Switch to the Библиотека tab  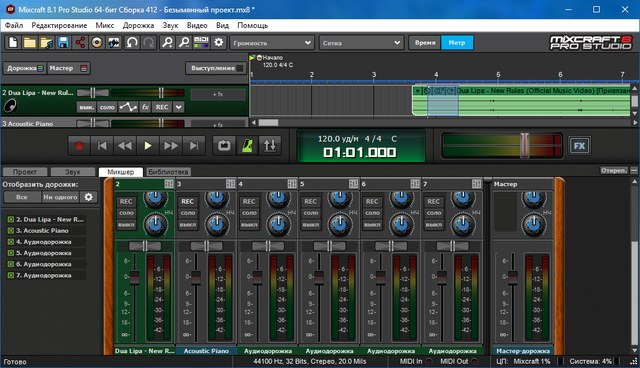coord(168,172)
